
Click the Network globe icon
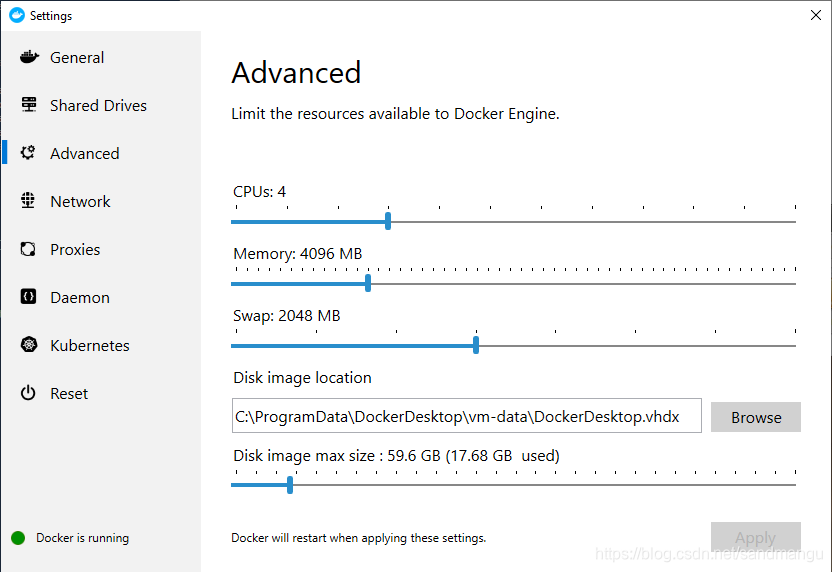28,201
